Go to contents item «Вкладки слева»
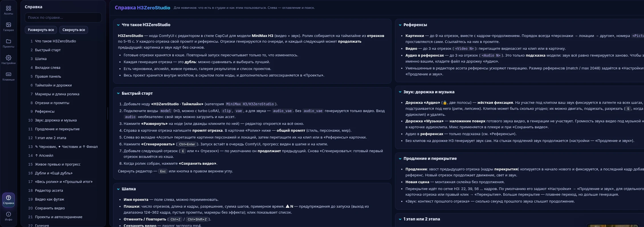The width and height of the screenshot is (644, 227). pyautogui.click(x=63, y=68)
